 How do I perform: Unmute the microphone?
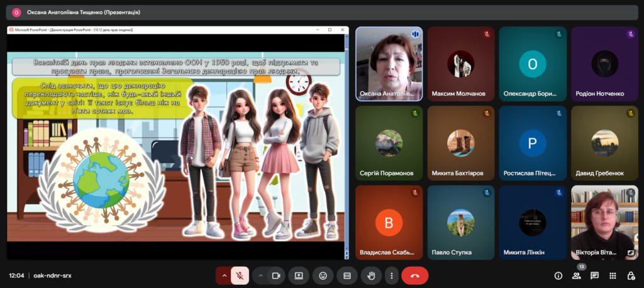(240, 275)
